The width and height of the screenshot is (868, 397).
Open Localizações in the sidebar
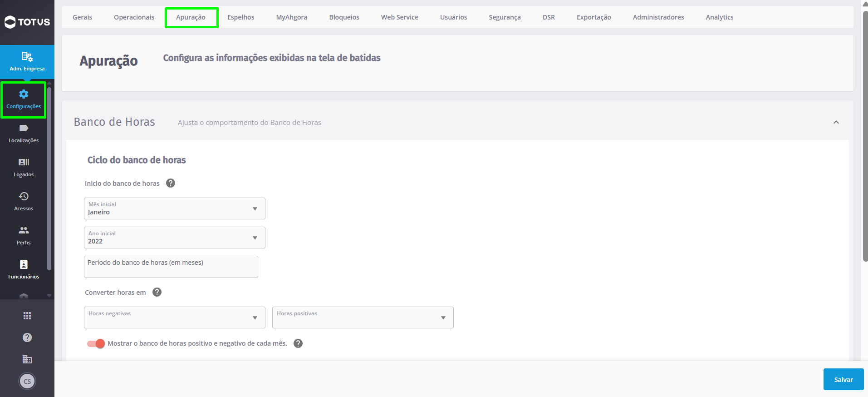24,134
